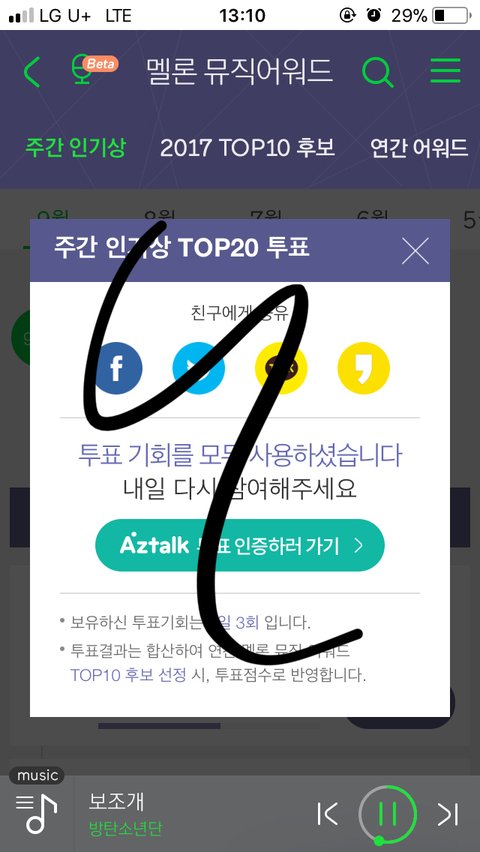
Task: Open search with the magnifier icon
Action: 378,71
